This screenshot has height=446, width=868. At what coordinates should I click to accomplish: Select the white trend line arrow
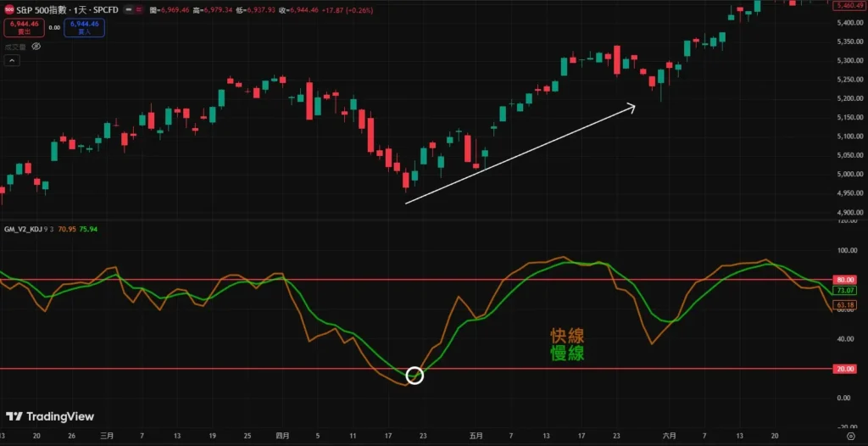[x=520, y=153]
